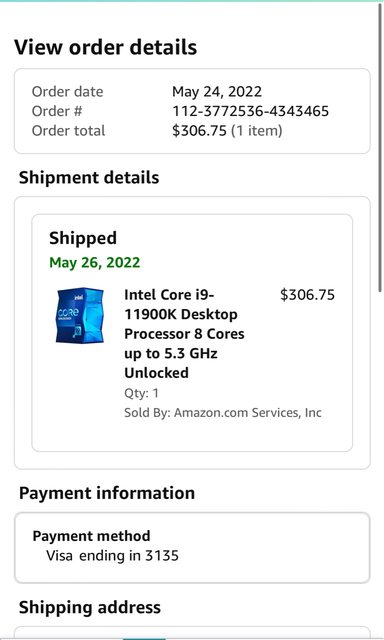Click the Order date label
Image resolution: width=384 pixels, height=640 pixels.
pyautogui.click(x=67, y=91)
